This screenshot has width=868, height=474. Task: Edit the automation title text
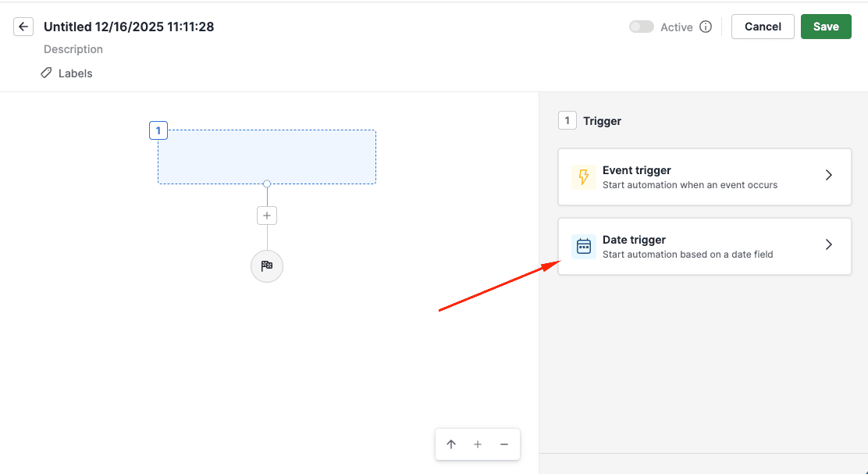[129, 27]
